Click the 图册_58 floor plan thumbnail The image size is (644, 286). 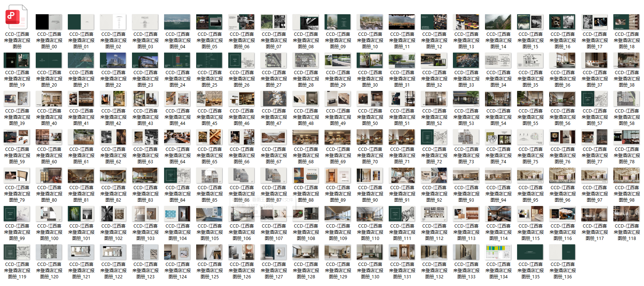(626, 99)
